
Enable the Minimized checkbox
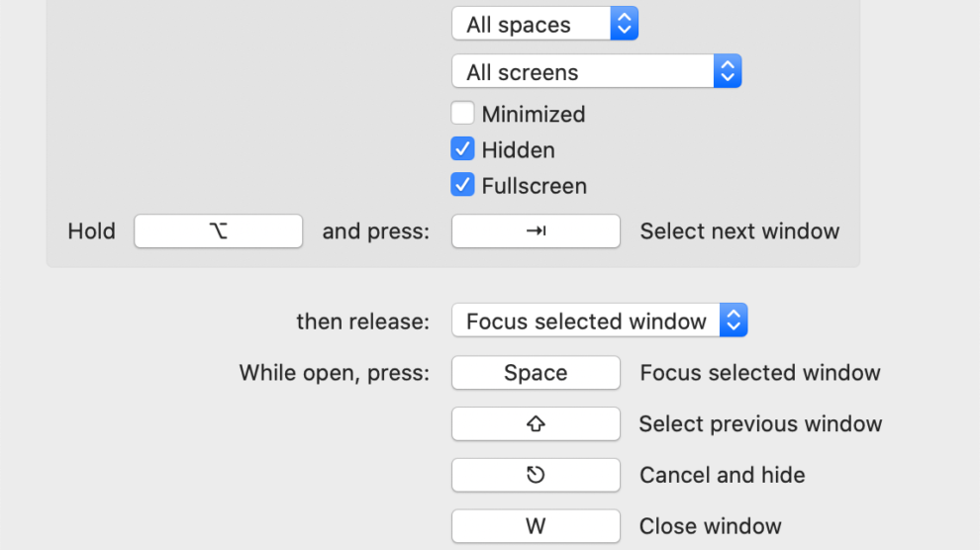click(x=462, y=114)
